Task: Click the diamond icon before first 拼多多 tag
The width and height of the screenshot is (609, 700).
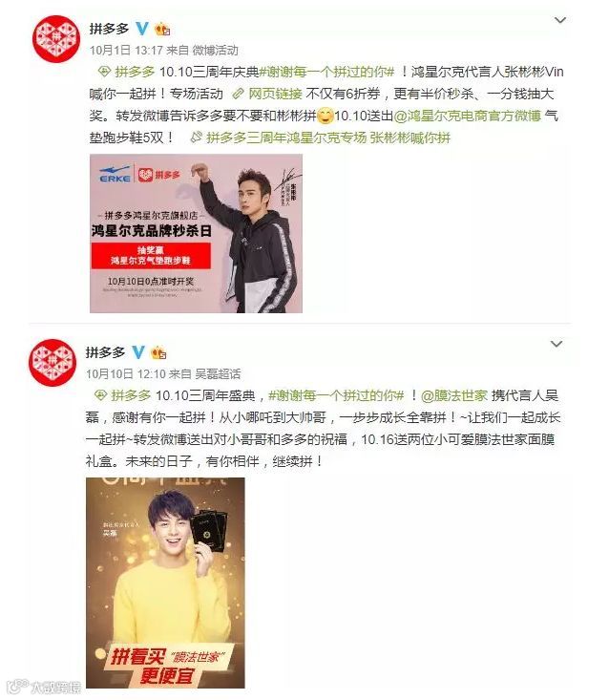Action: (104, 72)
